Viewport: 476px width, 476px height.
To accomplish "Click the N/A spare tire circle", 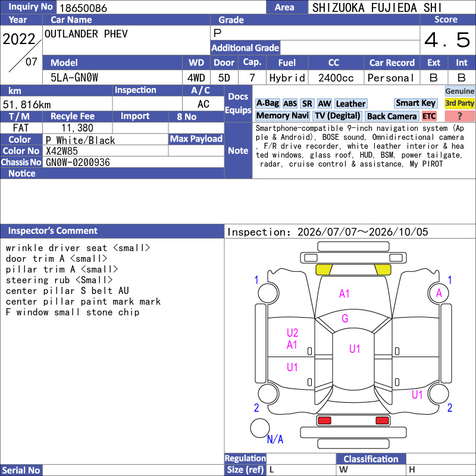I will [260, 428].
